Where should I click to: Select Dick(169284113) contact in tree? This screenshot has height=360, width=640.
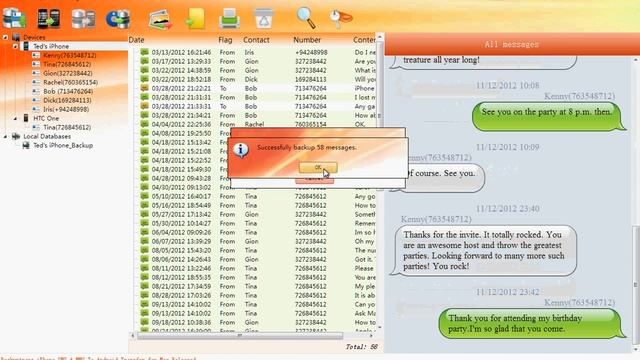(67, 100)
